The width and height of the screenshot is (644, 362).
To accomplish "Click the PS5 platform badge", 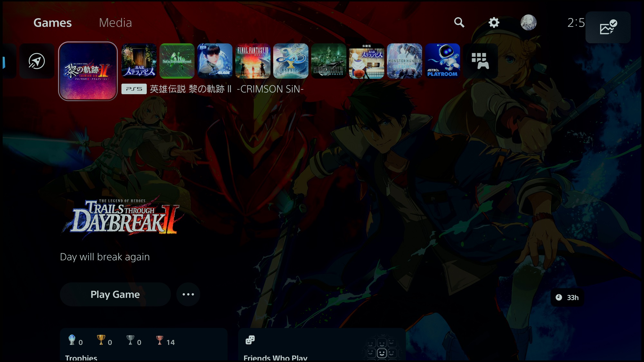I will [134, 89].
